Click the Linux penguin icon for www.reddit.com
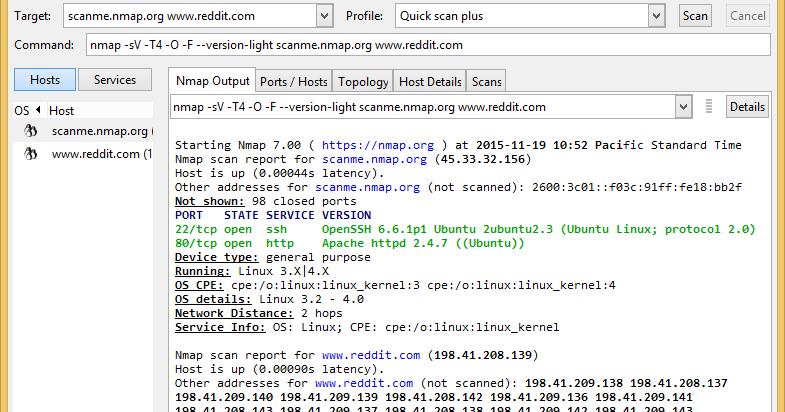785x412 pixels. (x=31, y=154)
